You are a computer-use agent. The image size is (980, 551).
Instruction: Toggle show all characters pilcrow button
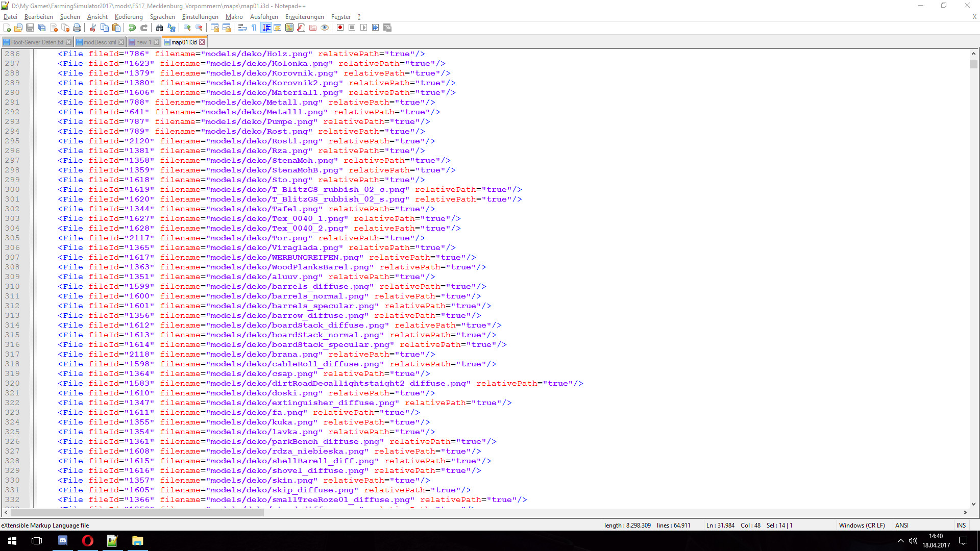254,28
